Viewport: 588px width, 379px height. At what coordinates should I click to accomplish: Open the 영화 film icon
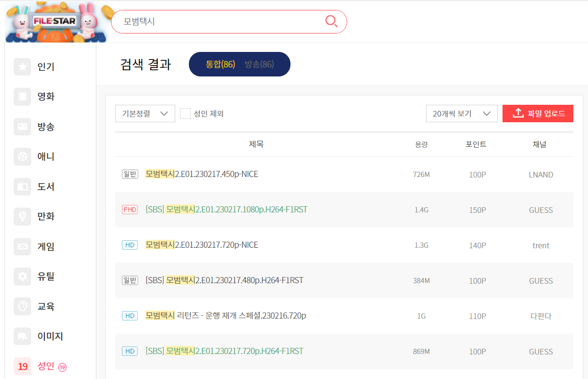point(23,97)
